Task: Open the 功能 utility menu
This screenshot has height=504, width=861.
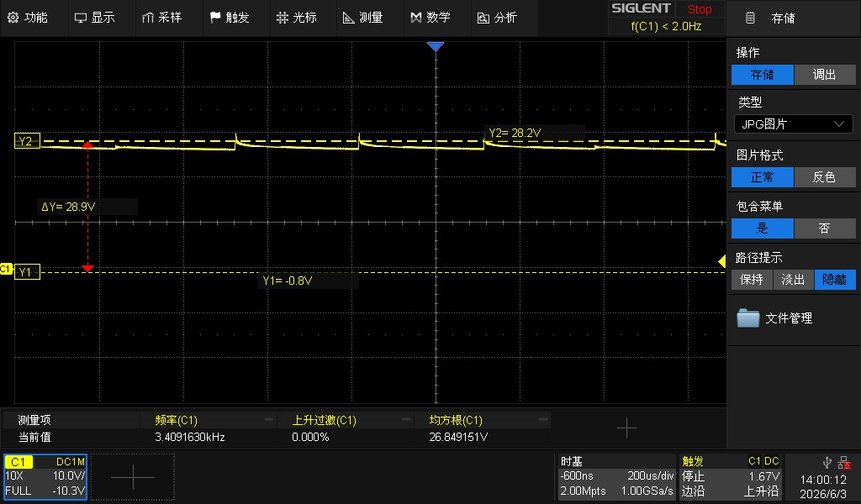Action: pyautogui.click(x=28, y=18)
